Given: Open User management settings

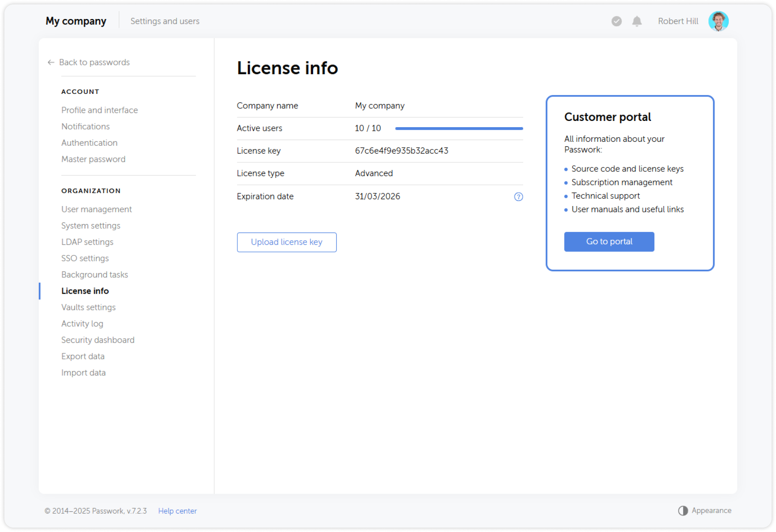Looking at the screenshot, I should coord(96,209).
